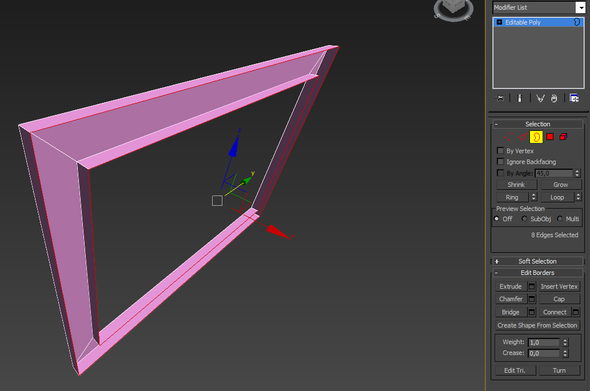Click Configure Modifier Sets icon

574,99
